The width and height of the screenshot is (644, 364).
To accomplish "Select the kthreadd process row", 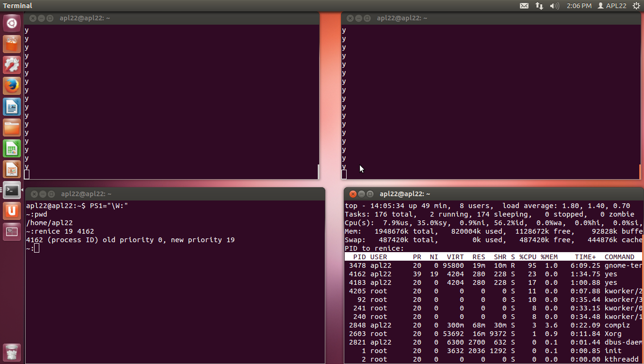I will pyautogui.click(x=493, y=359).
